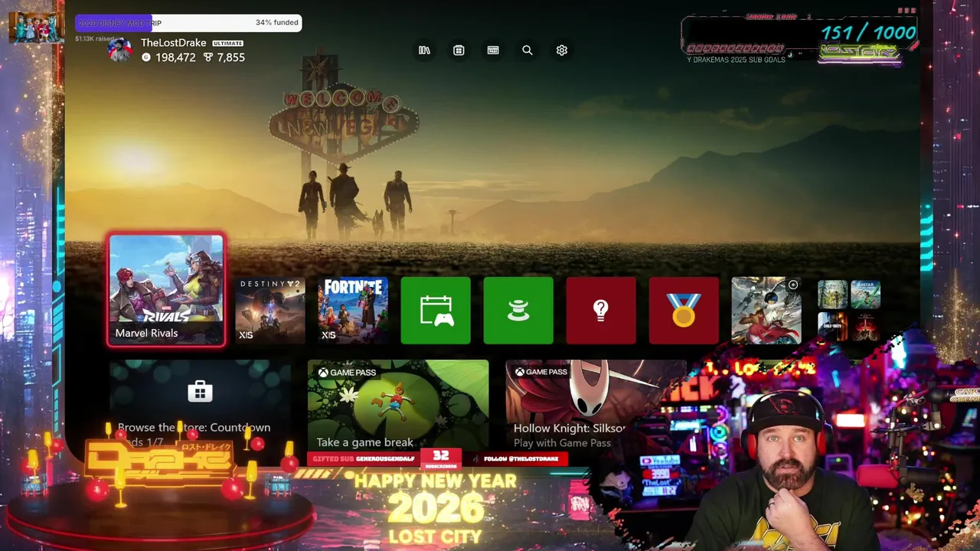Viewport: 980px width, 551px height.
Task: Open Take a game break card
Action: click(398, 405)
